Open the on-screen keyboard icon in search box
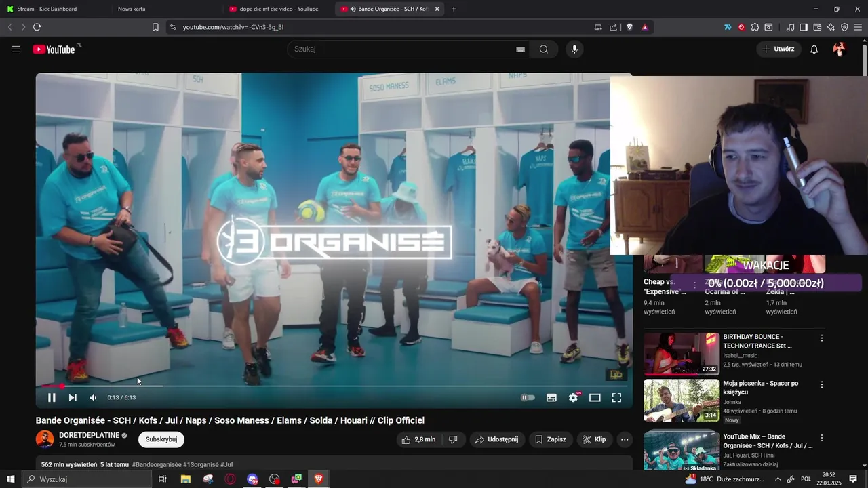The image size is (868, 488). click(520, 49)
